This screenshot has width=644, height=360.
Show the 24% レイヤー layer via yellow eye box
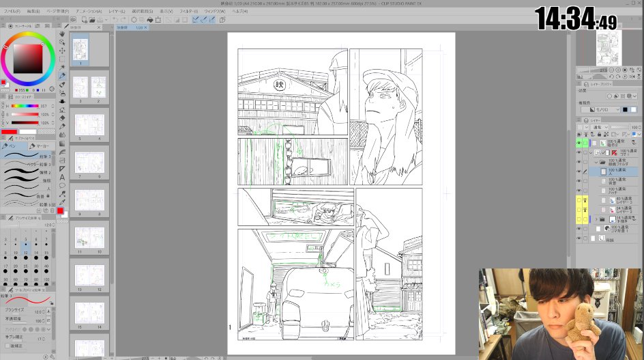pyautogui.click(x=579, y=210)
